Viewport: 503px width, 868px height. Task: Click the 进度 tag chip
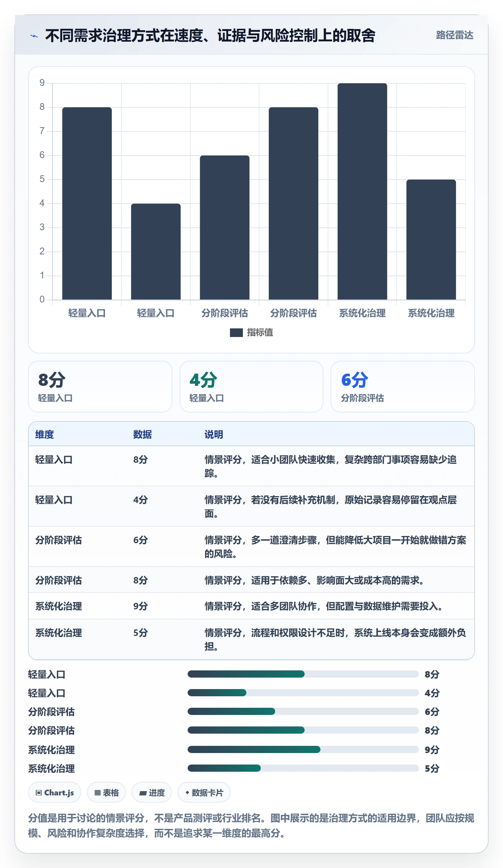point(152,793)
